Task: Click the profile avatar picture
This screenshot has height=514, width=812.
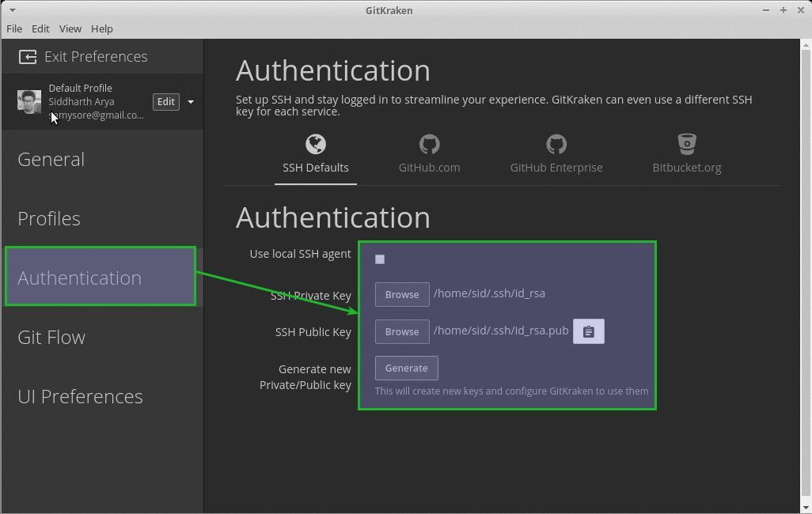Action: [29, 101]
